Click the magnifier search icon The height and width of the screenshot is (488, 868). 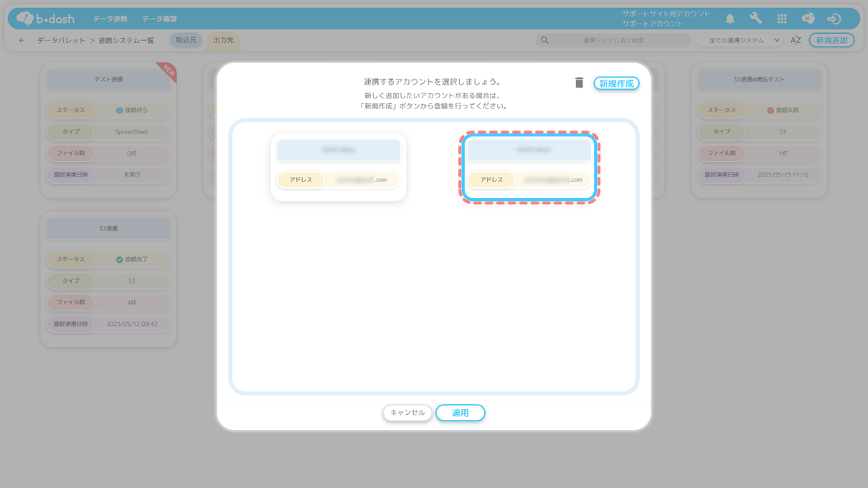[x=544, y=41]
